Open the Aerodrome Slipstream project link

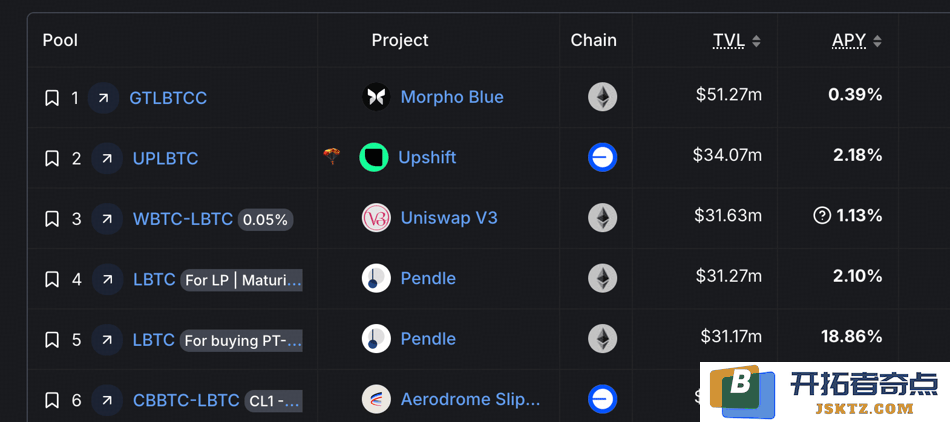click(x=470, y=400)
